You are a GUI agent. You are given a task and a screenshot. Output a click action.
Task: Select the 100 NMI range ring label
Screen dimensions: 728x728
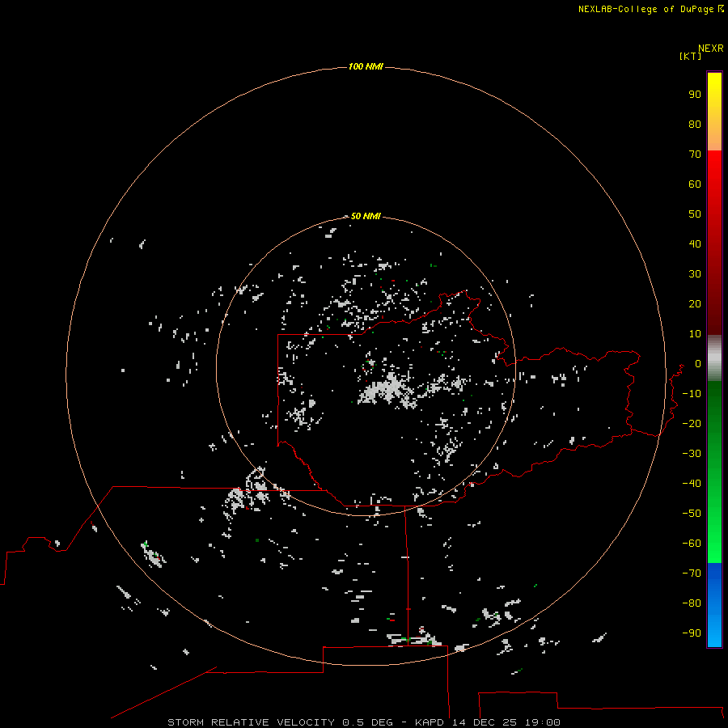pos(366,66)
